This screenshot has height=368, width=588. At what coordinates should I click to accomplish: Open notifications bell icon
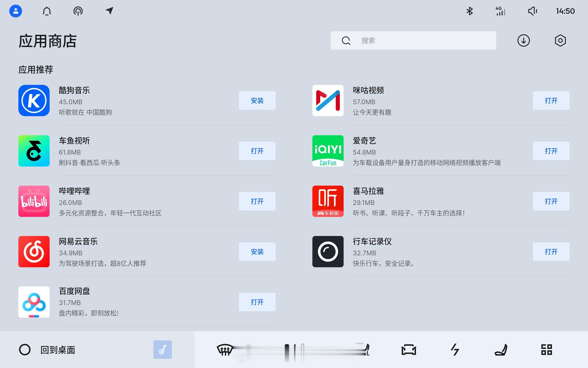coord(47,11)
